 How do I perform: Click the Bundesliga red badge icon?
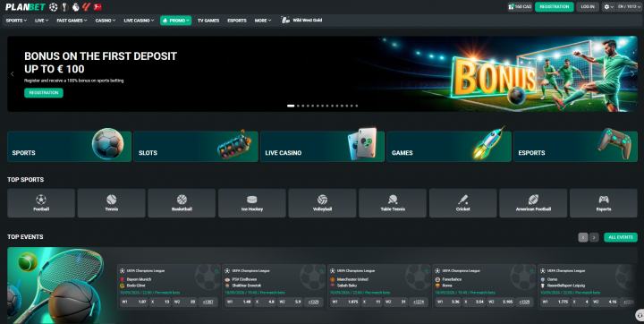(x=97, y=7)
